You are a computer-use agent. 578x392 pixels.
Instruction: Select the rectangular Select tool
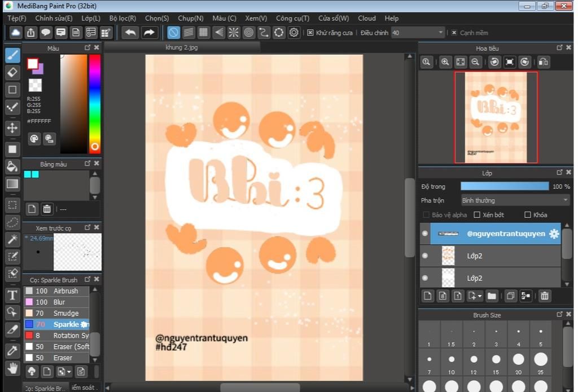[12, 205]
